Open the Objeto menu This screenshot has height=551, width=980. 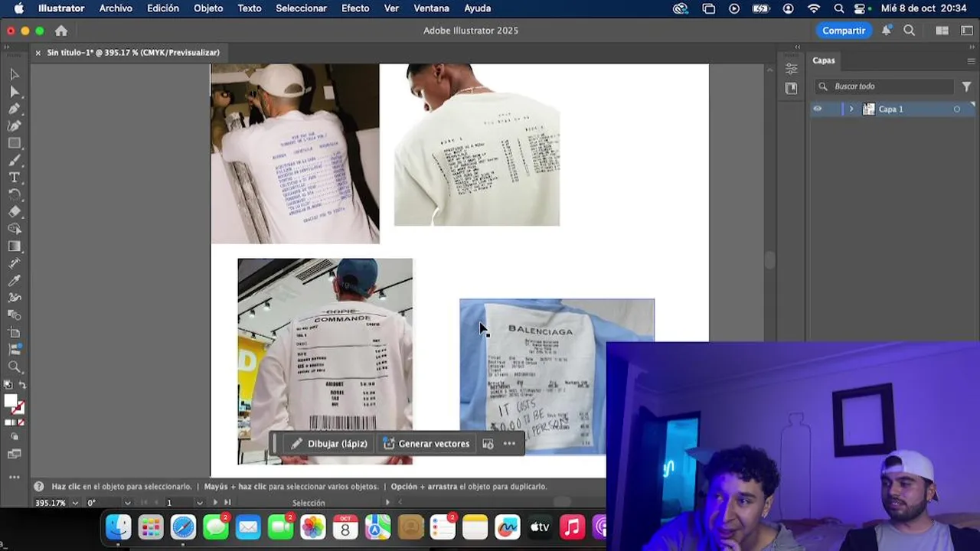[x=208, y=8]
